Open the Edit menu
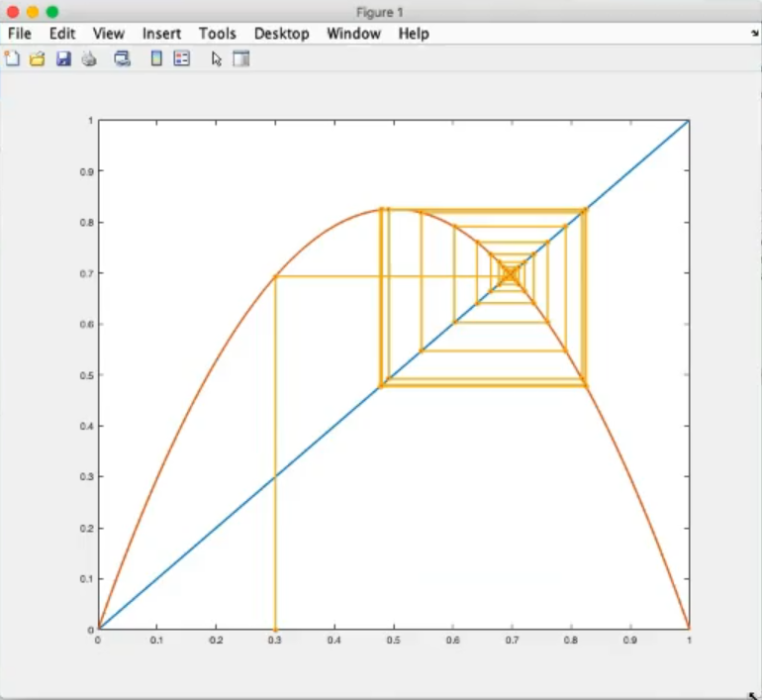Screen dimensions: 762x700 click(x=62, y=34)
